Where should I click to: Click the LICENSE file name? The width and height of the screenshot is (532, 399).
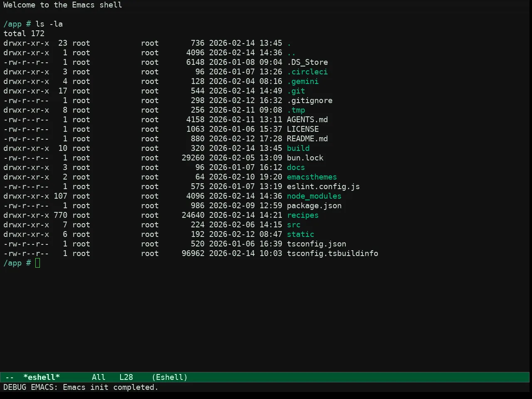coord(303,129)
